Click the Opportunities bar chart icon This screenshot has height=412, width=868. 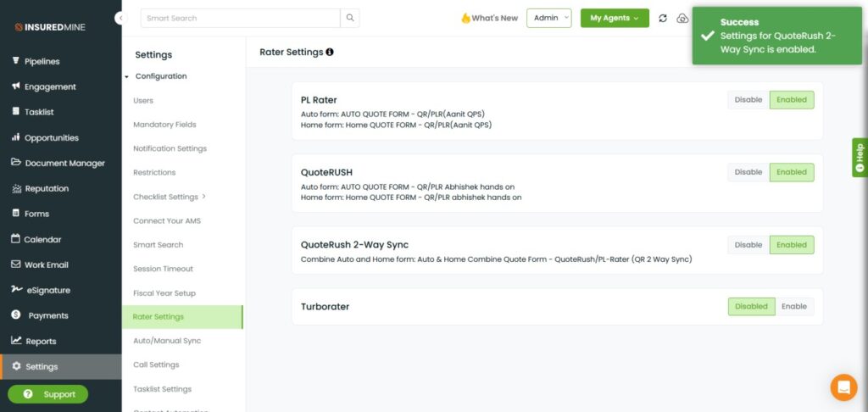click(x=15, y=136)
